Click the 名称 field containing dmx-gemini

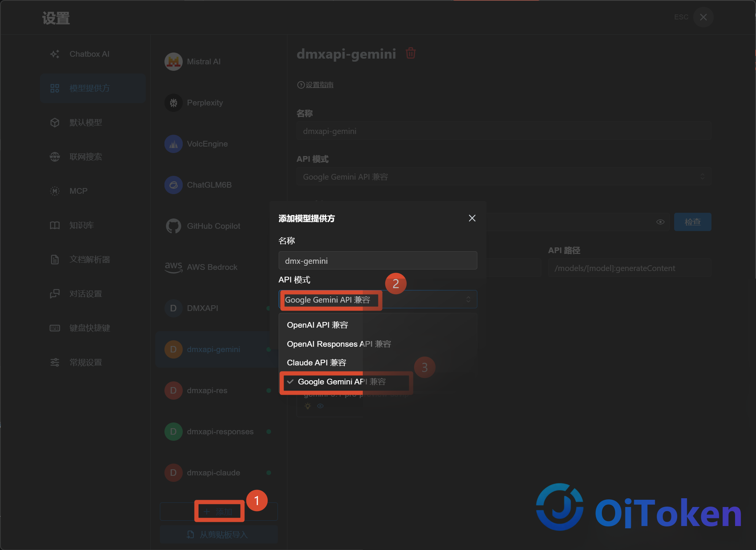pos(378,261)
